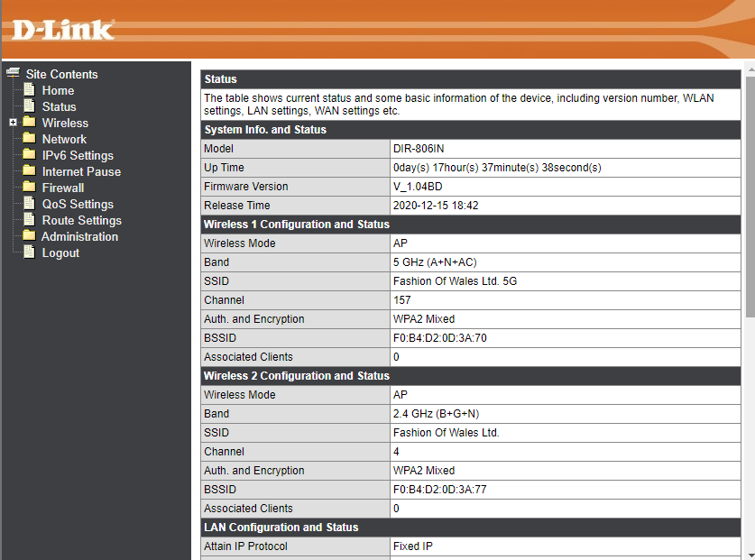755x560 pixels.
Task: Select the folder icon beside Network
Action: point(29,139)
